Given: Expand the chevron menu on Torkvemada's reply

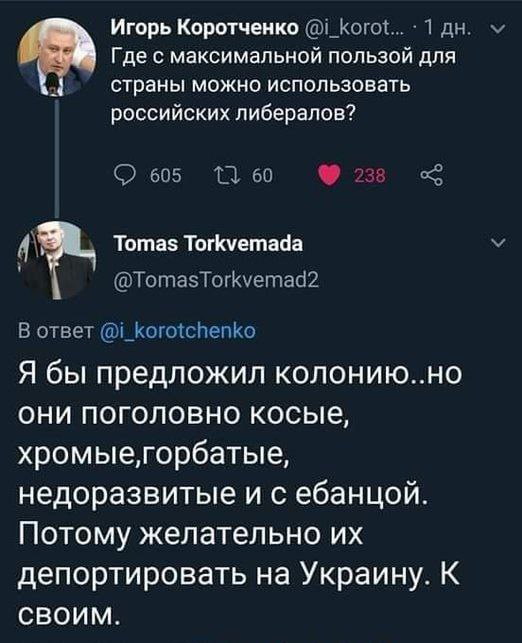Looking at the screenshot, I should pyautogui.click(x=499, y=243).
